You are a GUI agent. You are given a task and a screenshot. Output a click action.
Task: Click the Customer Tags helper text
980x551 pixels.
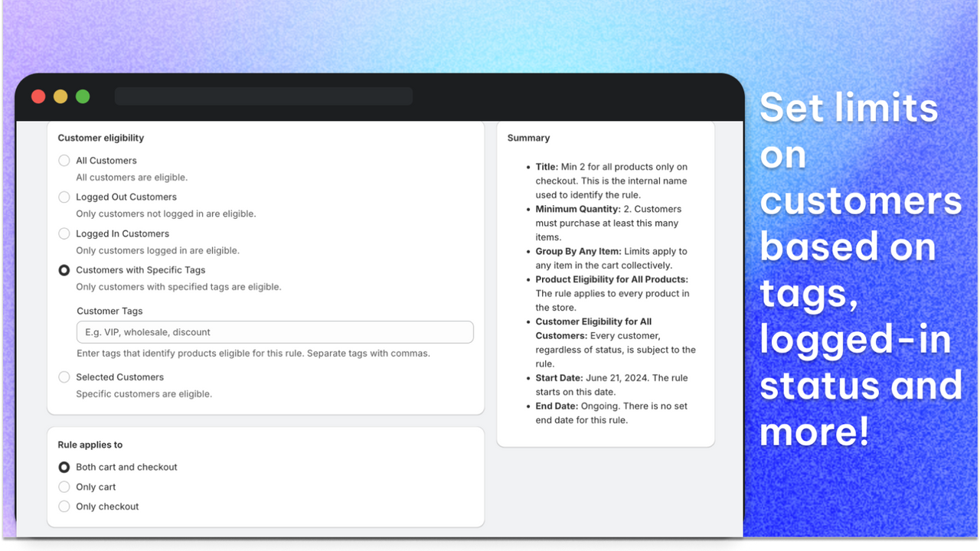pyautogui.click(x=253, y=353)
